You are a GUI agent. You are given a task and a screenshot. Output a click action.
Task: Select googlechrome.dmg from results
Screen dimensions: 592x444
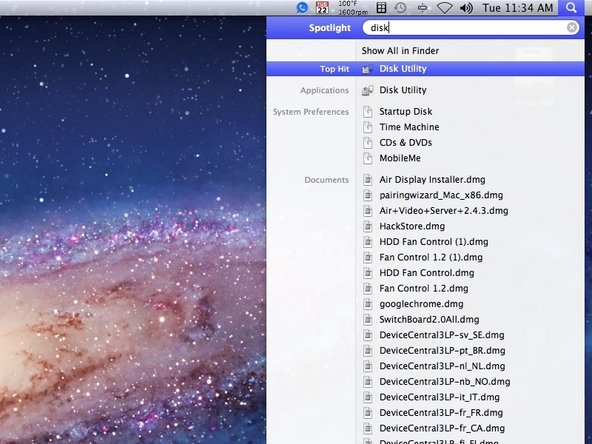[x=421, y=304]
